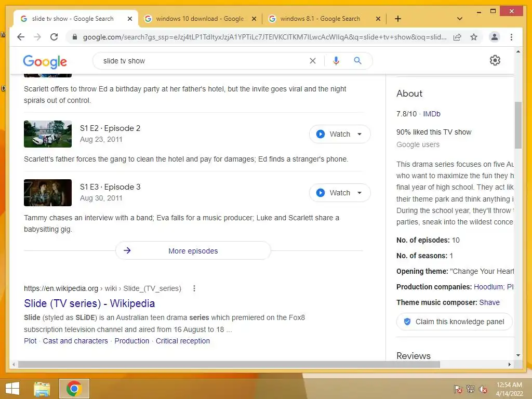Click the muted volume tray icon

(483, 389)
